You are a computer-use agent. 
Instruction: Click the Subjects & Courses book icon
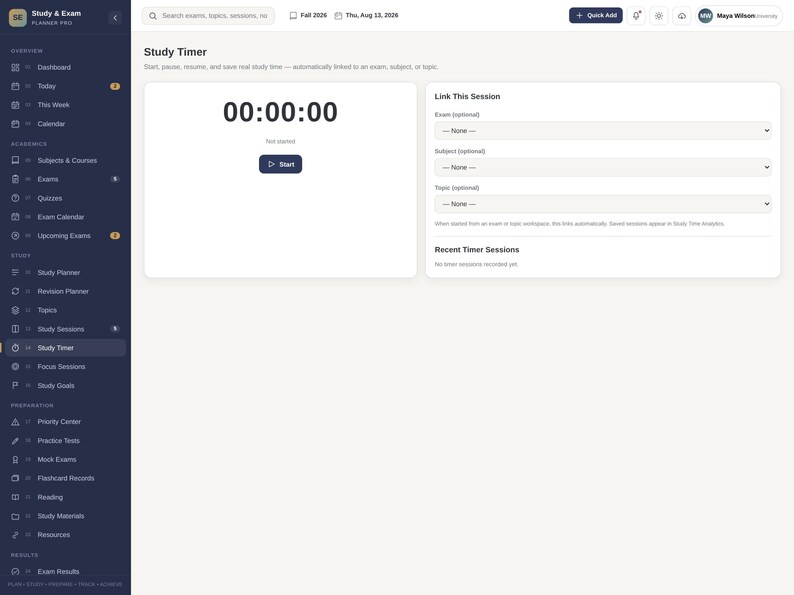pos(15,160)
